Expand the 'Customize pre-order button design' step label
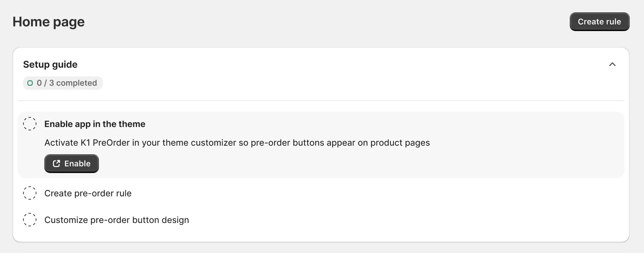644x253 pixels. click(x=116, y=220)
